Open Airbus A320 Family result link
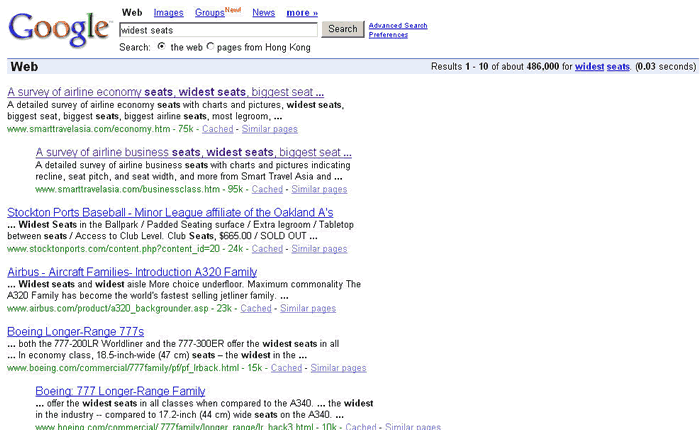This screenshot has height=430, width=700. [132, 272]
